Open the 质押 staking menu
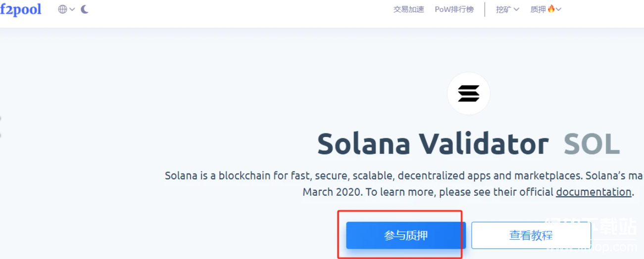 point(538,9)
